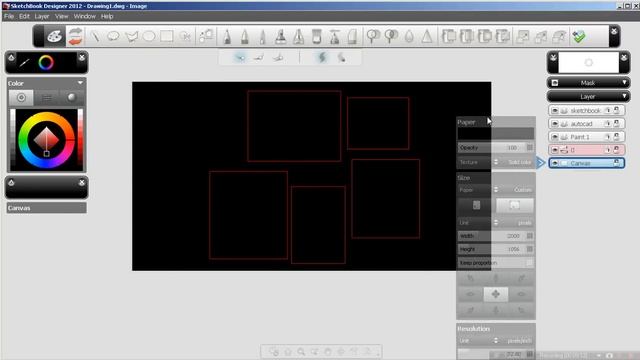Screen dimensions: 640x360
Task: Open the View menu
Action: pos(62,16)
